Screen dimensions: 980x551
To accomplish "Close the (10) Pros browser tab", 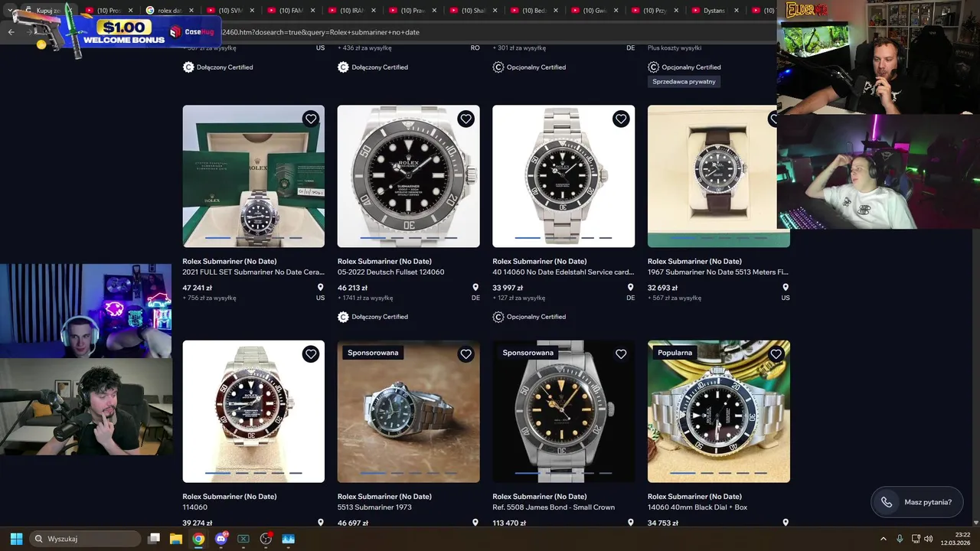I will click(130, 11).
